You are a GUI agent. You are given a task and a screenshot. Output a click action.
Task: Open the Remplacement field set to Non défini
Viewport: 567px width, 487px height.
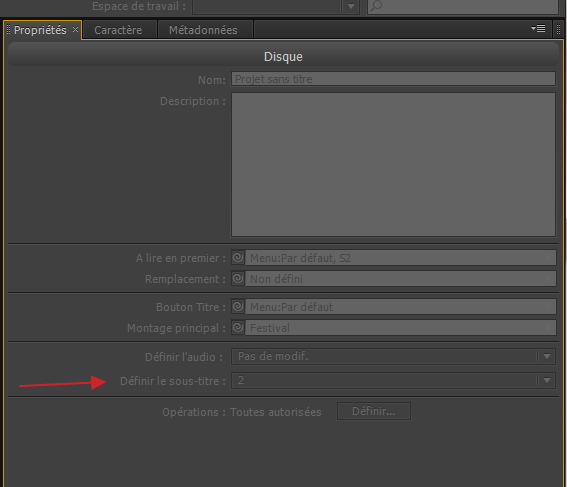pos(401,279)
